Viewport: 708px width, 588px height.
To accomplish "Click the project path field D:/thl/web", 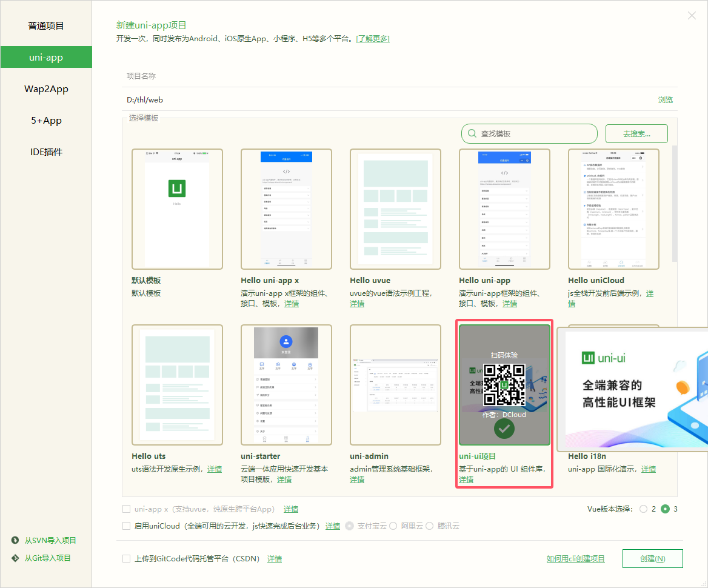I will 389,100.
